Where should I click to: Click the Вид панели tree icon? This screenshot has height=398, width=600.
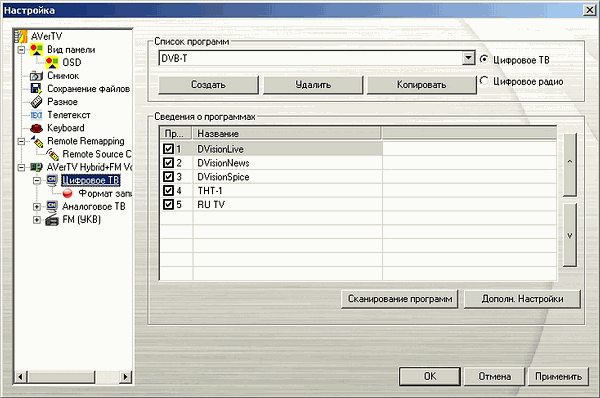tap(36, 49)
